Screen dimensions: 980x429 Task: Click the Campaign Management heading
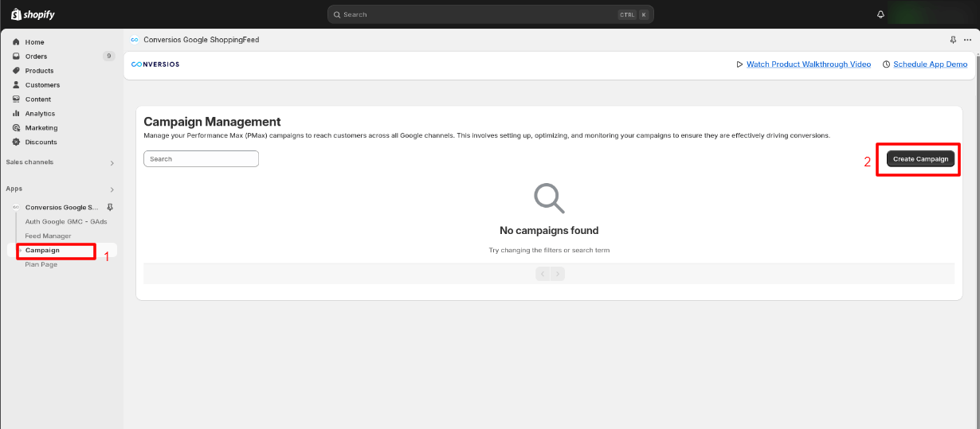(212, 122)
